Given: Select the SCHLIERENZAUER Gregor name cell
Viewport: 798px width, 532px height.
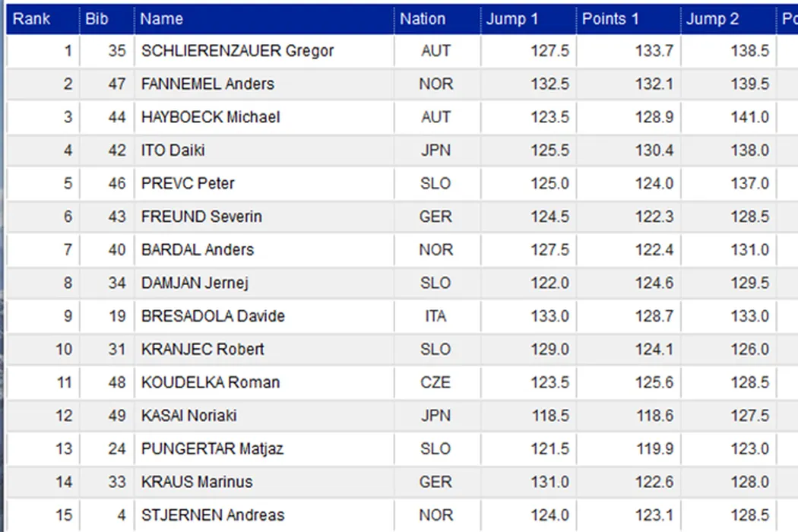Looking at the screenshot, I should [x=237, y=51].
